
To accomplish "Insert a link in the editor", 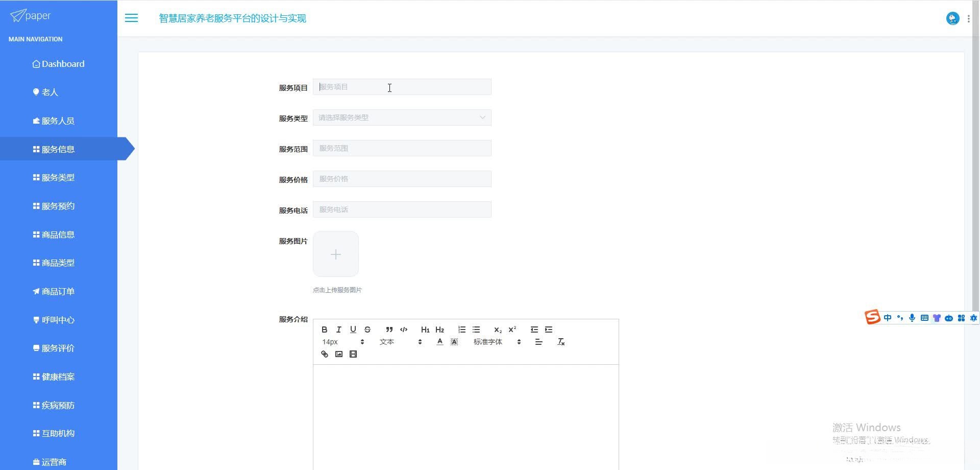I will [324, 354].
